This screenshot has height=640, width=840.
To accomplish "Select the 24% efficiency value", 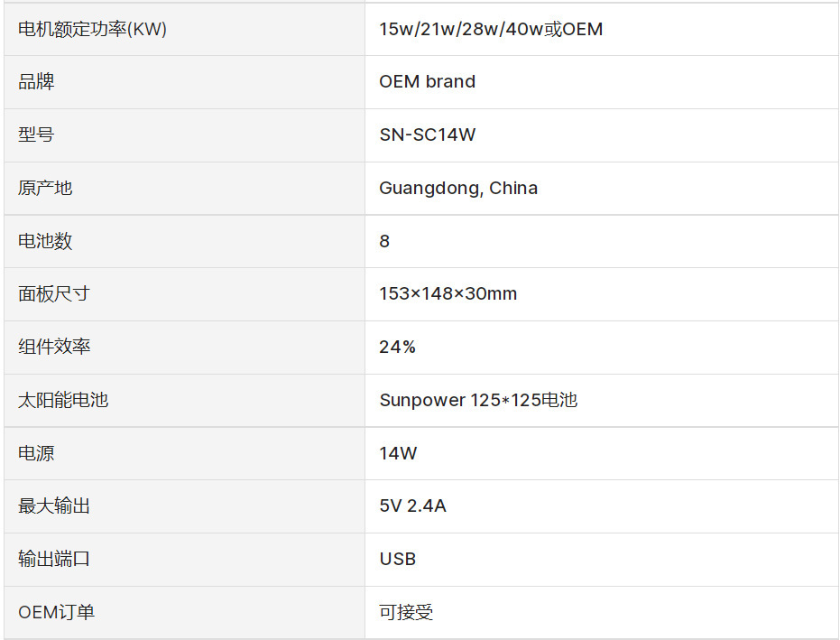I will coord(397,347).
